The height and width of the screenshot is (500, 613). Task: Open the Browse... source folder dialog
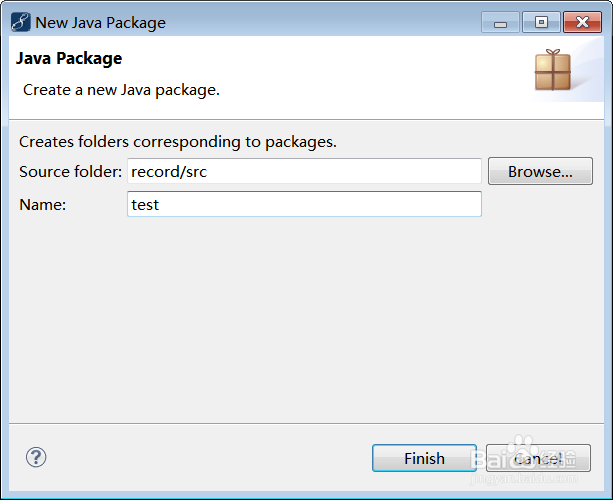click(540, 171)
